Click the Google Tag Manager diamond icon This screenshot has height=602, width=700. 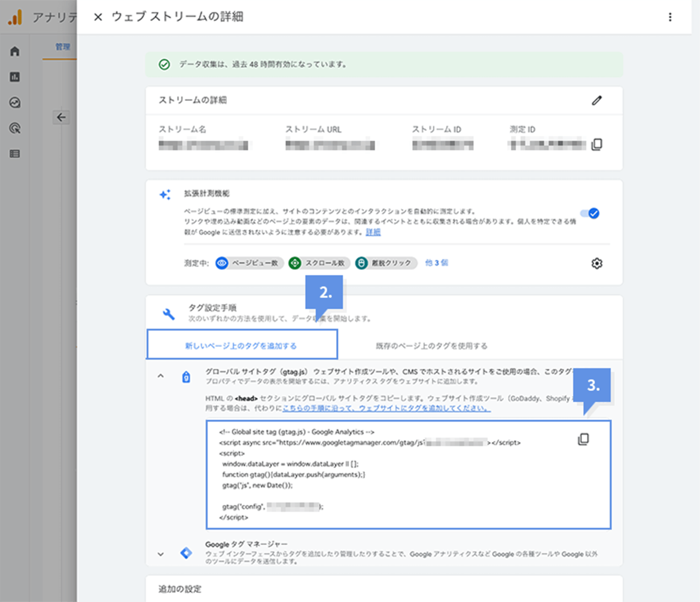coord(186,553)
